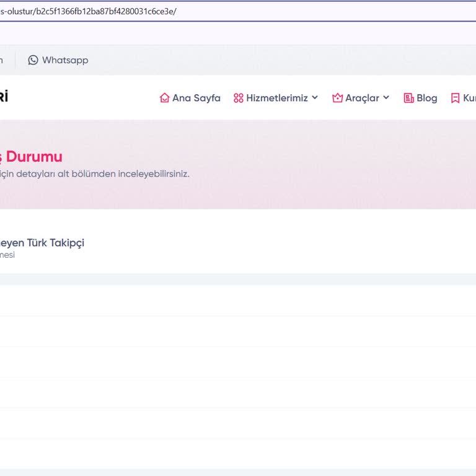Click the WhatsApp logo icon
476x476 pixels.
33,60
